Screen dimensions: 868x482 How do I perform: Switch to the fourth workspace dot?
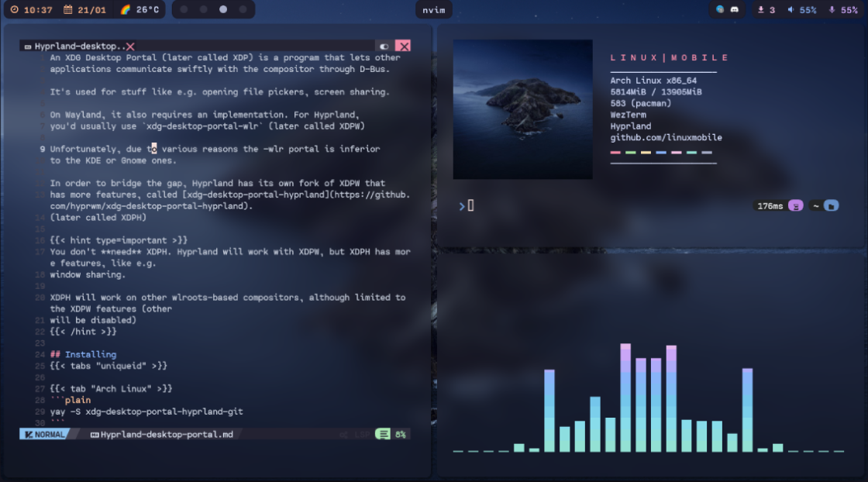click(x=243, y=9)
